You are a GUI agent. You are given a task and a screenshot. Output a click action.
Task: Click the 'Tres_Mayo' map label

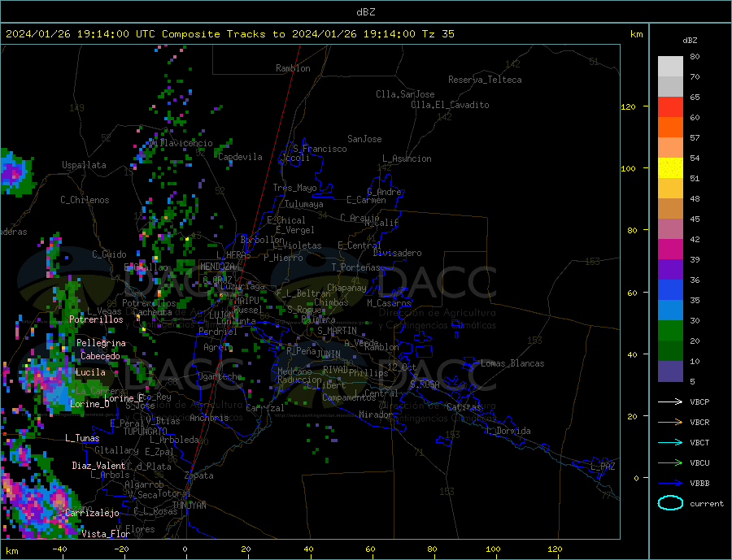[295, 188]
